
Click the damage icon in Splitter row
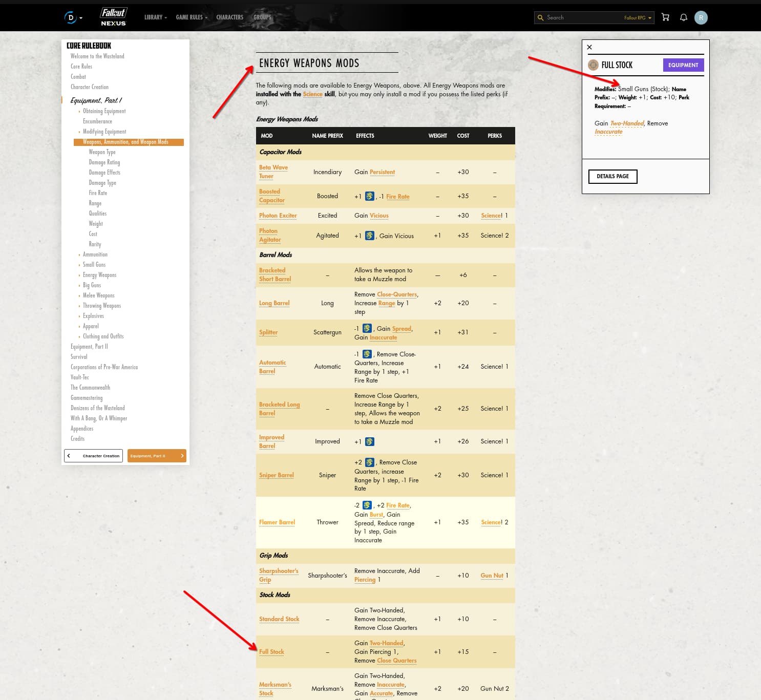pyautogui.click(x=367, y=328)
